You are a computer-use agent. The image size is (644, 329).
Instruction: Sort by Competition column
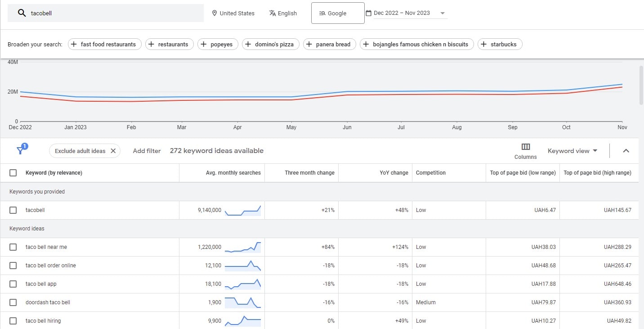[431, 173]
